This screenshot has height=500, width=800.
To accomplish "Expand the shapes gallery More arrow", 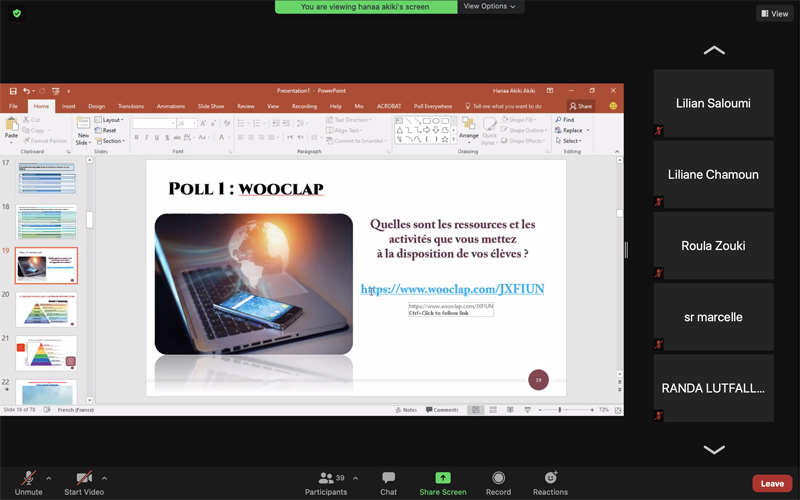I will pyautogui.click(x=453, y=139).
